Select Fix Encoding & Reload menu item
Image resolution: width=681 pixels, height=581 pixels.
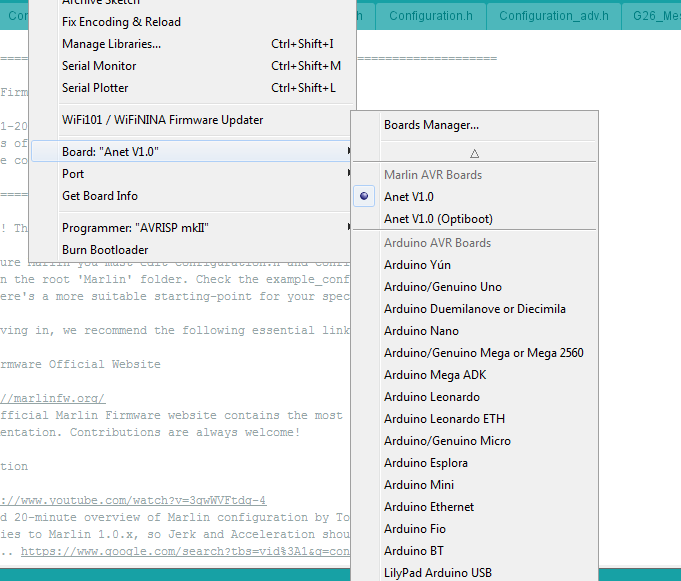click(x=191, y=22)
